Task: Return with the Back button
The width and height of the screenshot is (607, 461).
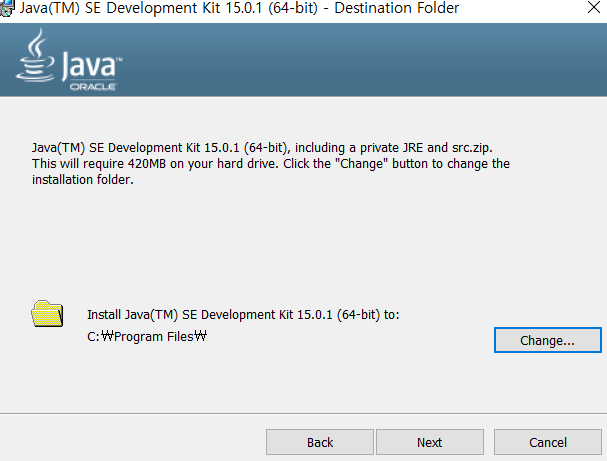Action: click(320, 442)
